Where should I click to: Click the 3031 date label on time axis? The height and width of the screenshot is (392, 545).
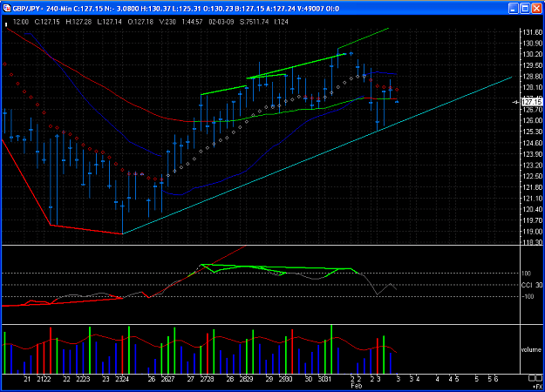pos(325,379)
